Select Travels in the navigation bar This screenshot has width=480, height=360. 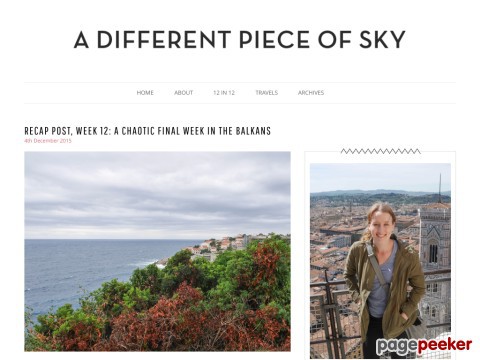(266, 93)
